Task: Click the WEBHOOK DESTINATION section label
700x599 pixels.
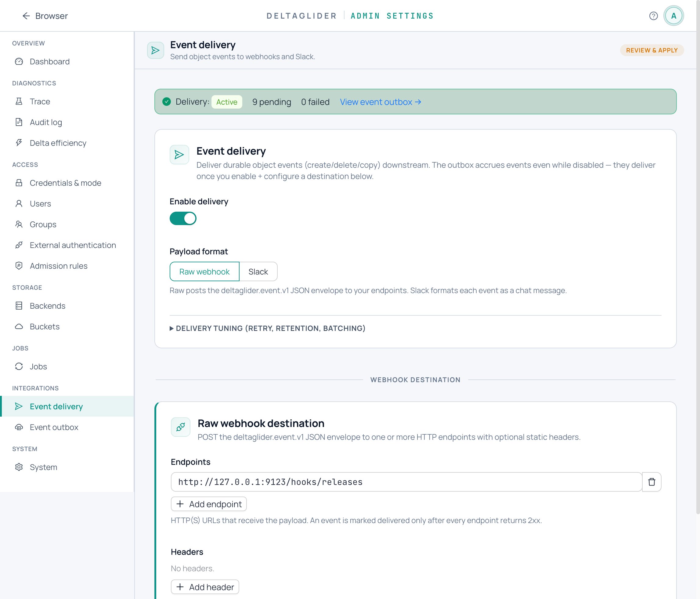Action: tap(415, 379)
